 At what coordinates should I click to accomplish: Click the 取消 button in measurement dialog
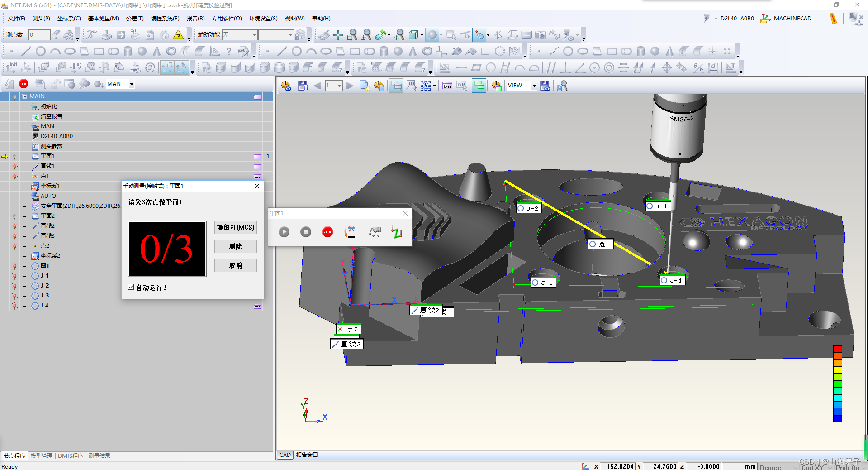tap(235, 265)
